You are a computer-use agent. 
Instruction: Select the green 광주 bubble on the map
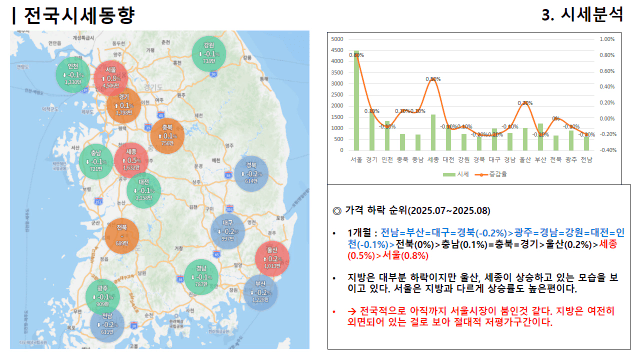tap(102, 297)
